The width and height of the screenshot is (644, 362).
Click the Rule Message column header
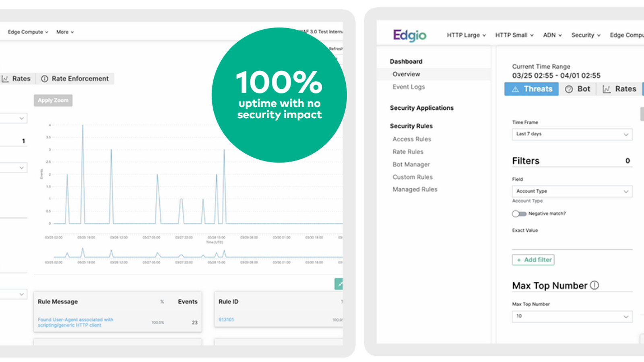click(58, 302)
